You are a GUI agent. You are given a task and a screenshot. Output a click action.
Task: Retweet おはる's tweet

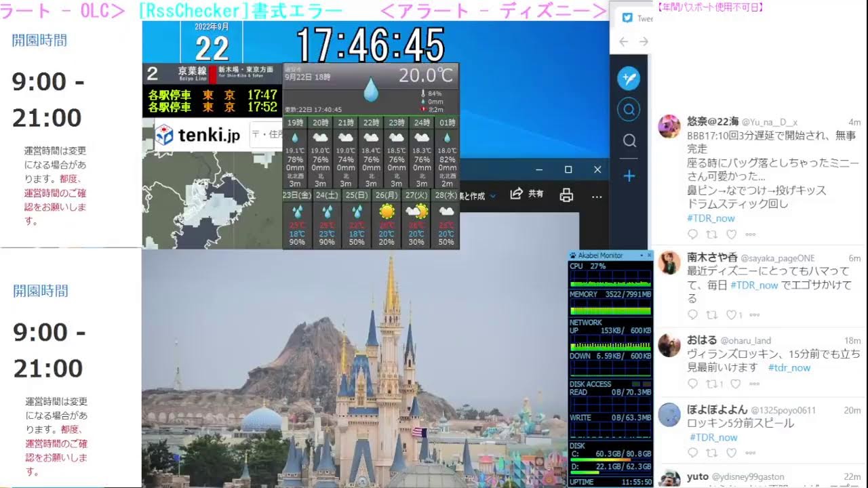[x=712, y=384]
